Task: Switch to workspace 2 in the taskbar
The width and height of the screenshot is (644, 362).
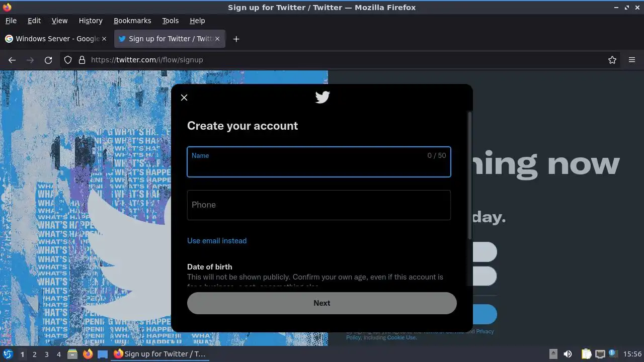Action: pyautogui.click(x=34, y=354)
